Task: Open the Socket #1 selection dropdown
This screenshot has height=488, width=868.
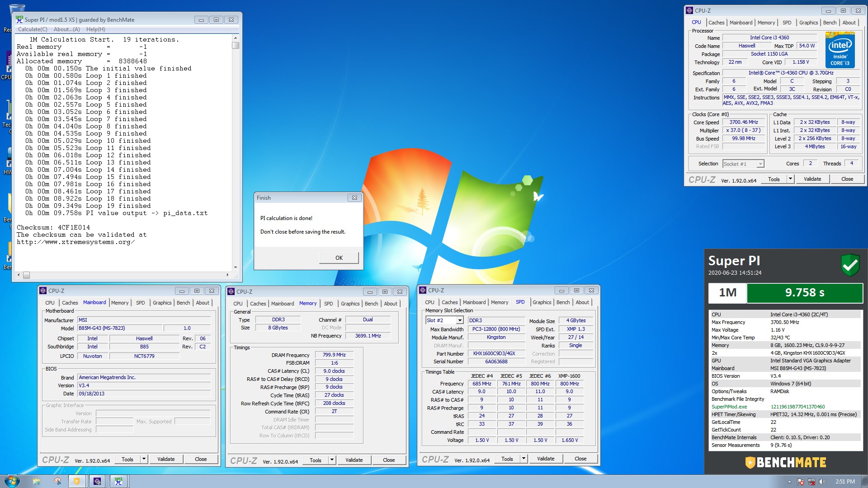Action: (x=760, y=164)
